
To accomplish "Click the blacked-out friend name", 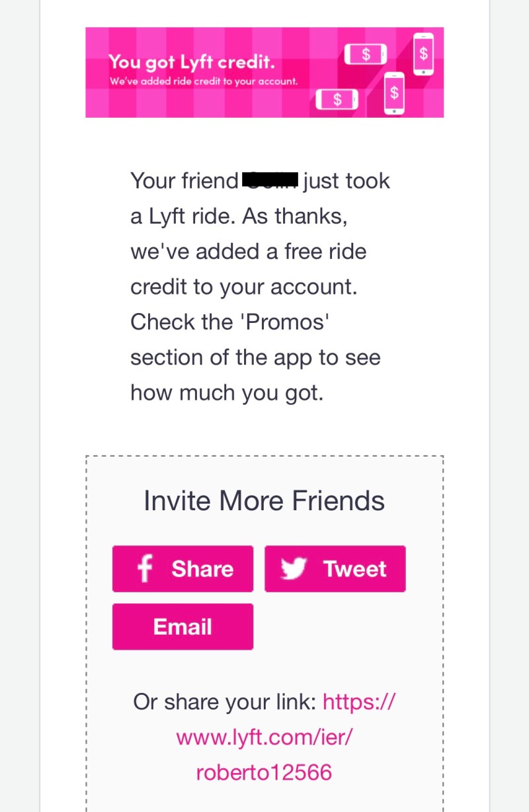I will click(270, 180).
